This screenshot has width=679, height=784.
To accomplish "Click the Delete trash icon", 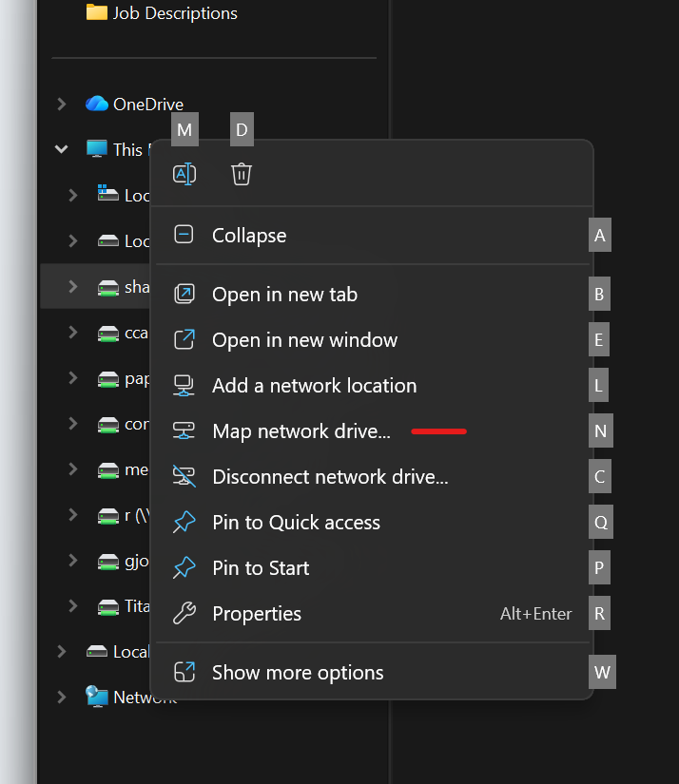I will click(x=242, y=174).
